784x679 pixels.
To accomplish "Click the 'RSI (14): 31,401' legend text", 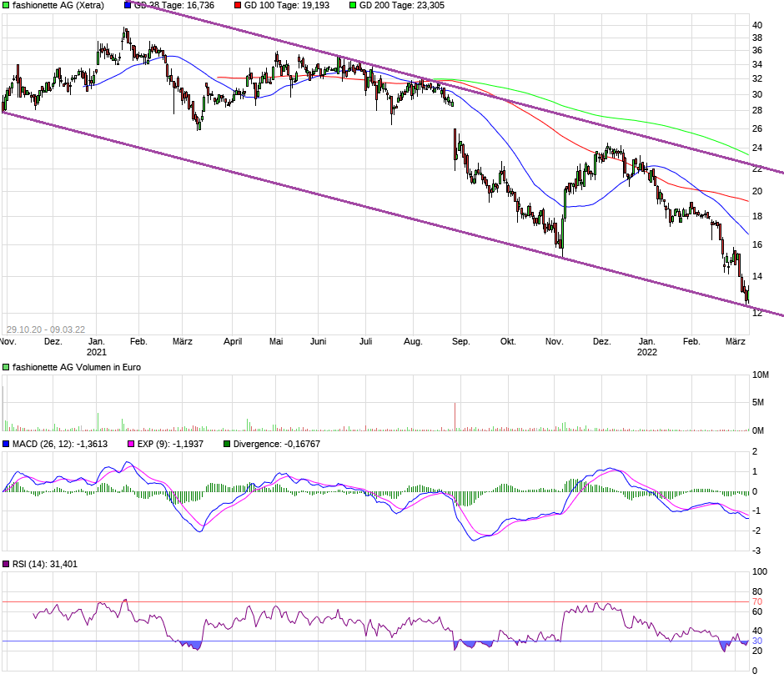I will pos(45,564).
